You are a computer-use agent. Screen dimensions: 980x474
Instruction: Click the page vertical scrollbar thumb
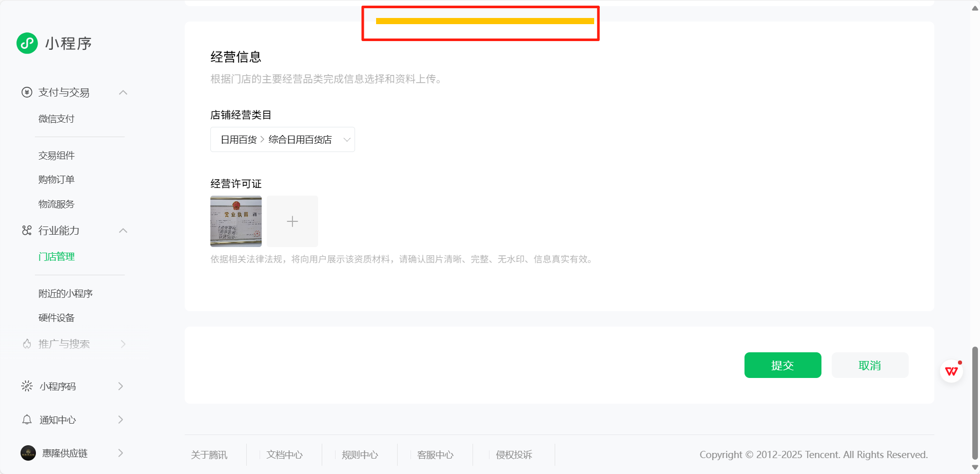pyautogui.click(x=975, y=403)
